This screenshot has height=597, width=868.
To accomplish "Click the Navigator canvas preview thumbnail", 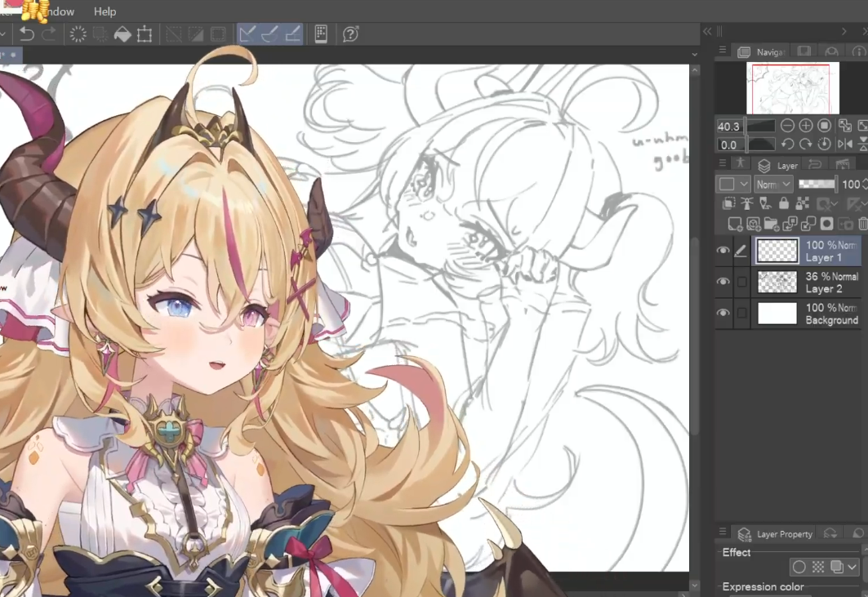I will [792, 88].
